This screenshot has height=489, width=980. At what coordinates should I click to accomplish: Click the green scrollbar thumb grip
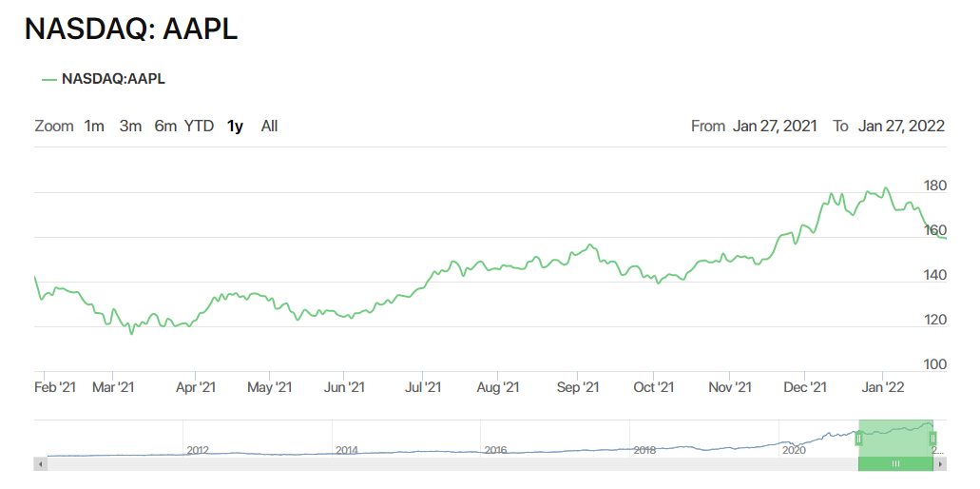[895, 464]
